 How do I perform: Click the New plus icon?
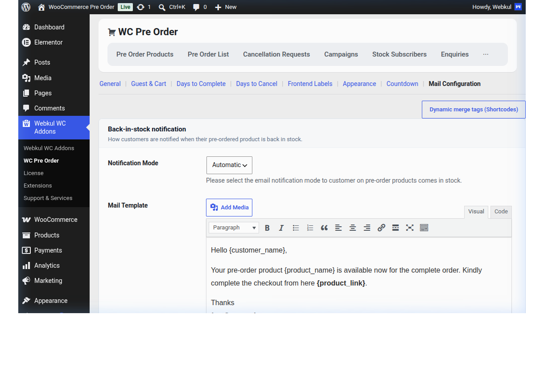pos(218,7)
